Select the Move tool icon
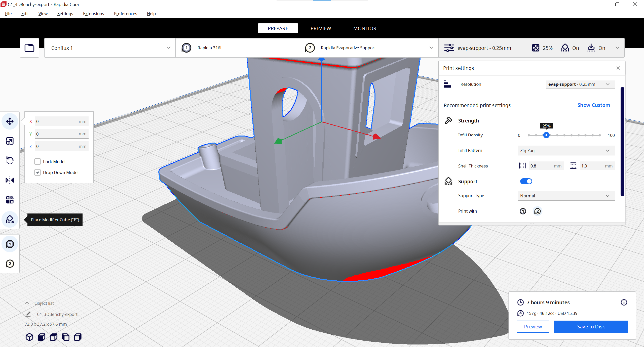Viewport: 644px width, 347px height. (10, 121)
